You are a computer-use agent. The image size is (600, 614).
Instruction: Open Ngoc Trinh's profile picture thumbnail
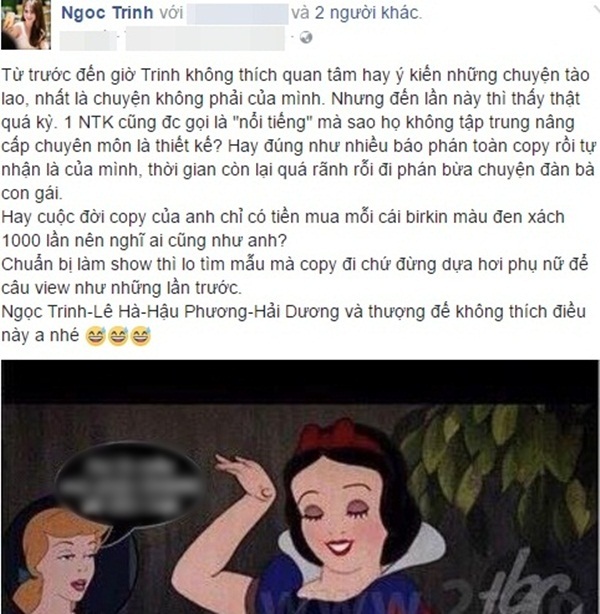click(26, 25)
